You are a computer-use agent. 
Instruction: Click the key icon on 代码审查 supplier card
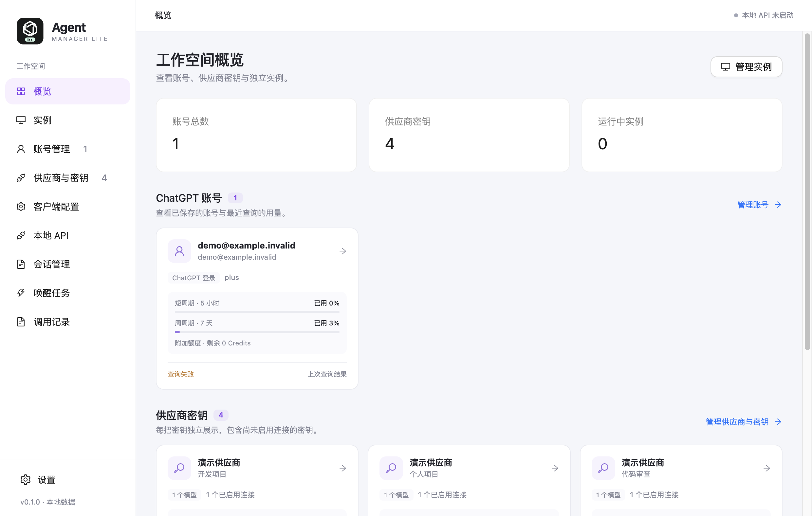pos(603,468)
